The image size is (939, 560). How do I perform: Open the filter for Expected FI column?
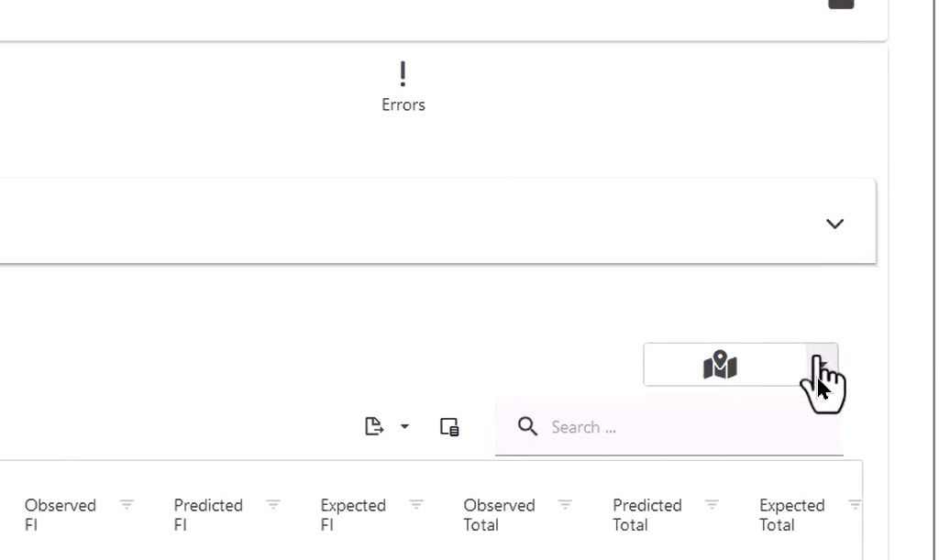(416, 505)
